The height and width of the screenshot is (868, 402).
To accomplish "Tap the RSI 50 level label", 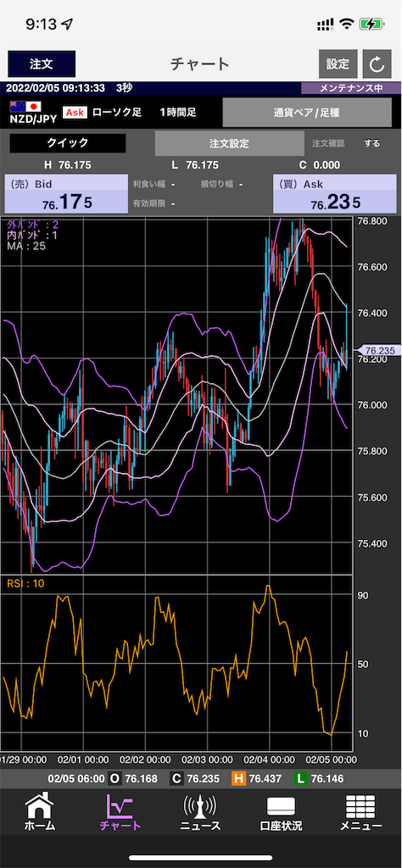I will click(363, 664).
